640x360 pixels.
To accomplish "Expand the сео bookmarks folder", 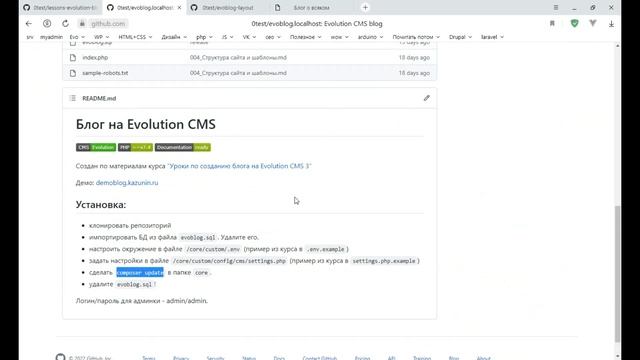I will coord(273,37).
